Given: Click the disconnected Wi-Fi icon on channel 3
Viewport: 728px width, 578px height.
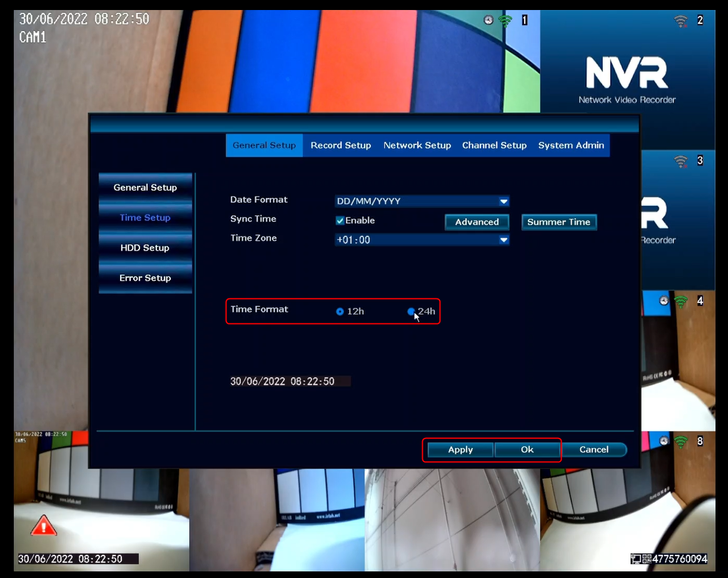Looking at the screenshot, I should pos(680,161).
